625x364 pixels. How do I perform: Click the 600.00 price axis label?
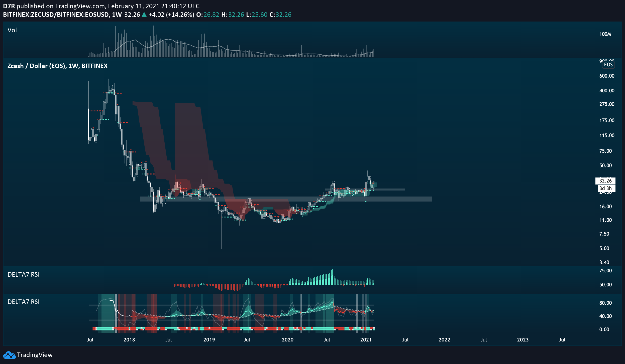point(607,76)
